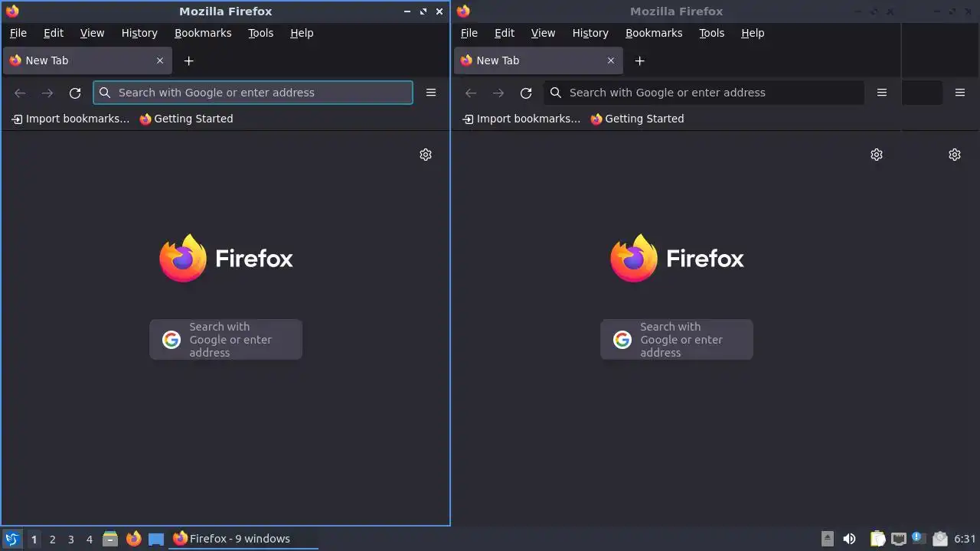Open Bookmarks menu in left Firefox window
980x551 pixels.
coord(203,33)
